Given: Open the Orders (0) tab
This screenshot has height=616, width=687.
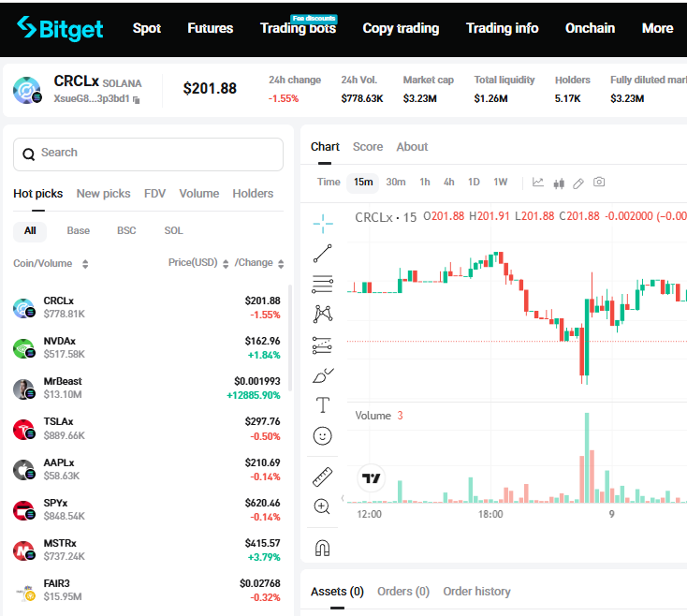Looking at the screenshot, I should coord(403,592).
